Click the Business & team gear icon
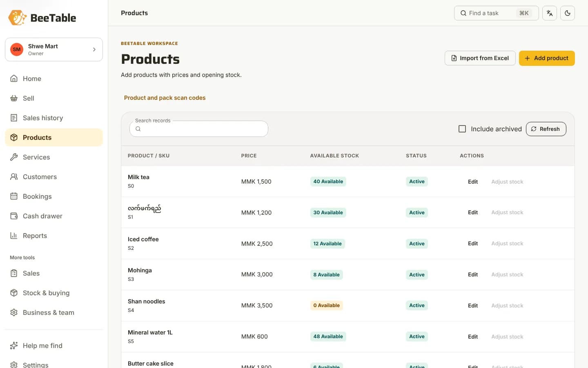Viewport: 588px width, 368px height. [14, 312]
